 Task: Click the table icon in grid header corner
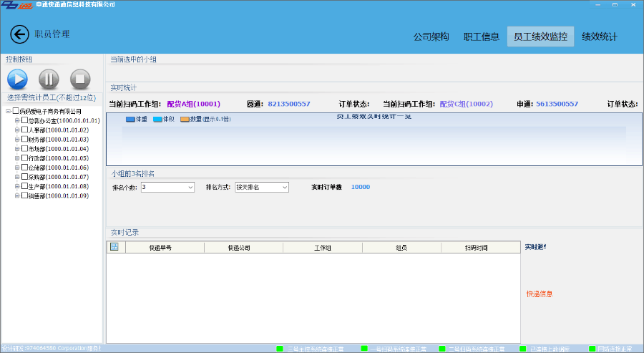point(114,247)
